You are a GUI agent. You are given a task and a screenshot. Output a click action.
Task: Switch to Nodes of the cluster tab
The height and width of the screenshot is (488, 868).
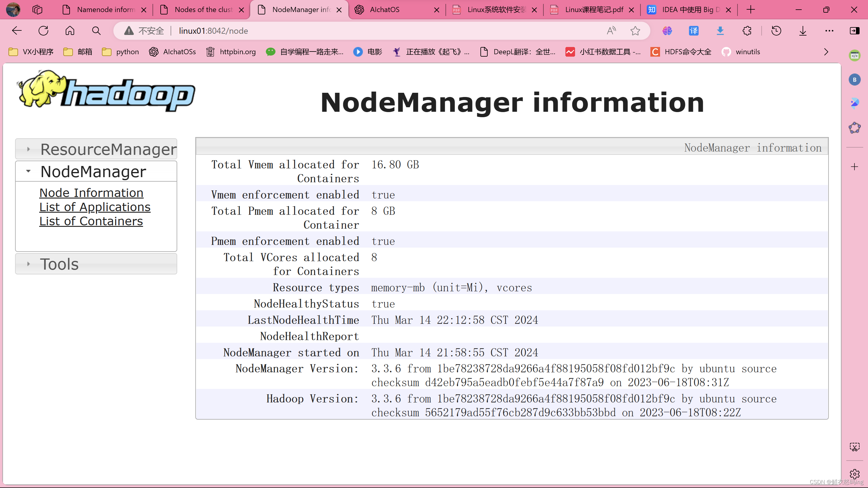203,10
